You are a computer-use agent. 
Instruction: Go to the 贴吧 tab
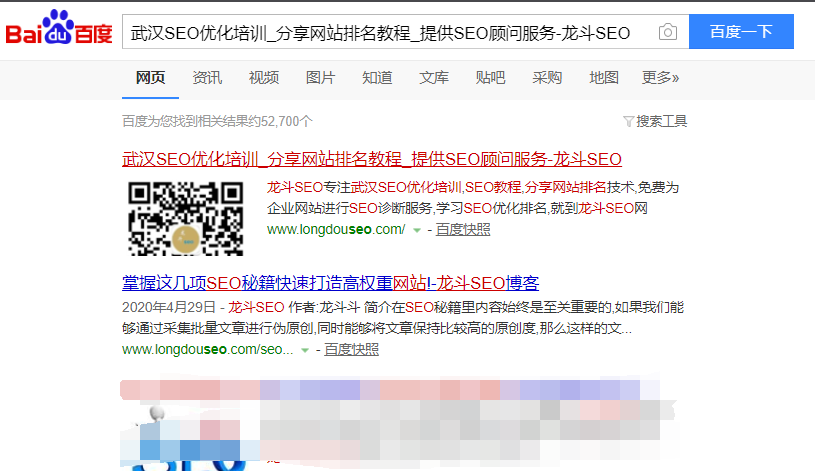click(490, 78)
